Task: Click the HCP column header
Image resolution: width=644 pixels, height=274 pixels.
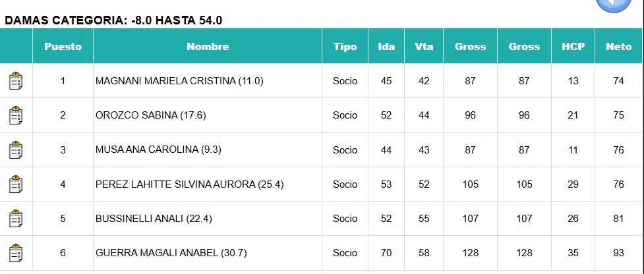Action: (x=573, y=47)
